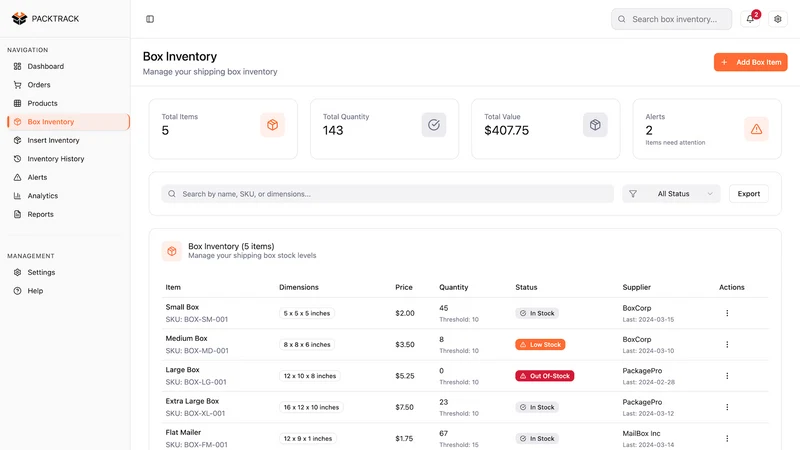Click the 16 x 12 x 10 inches tag
The width and height of the screenshot is (800, 450).
tap(311, 407)
